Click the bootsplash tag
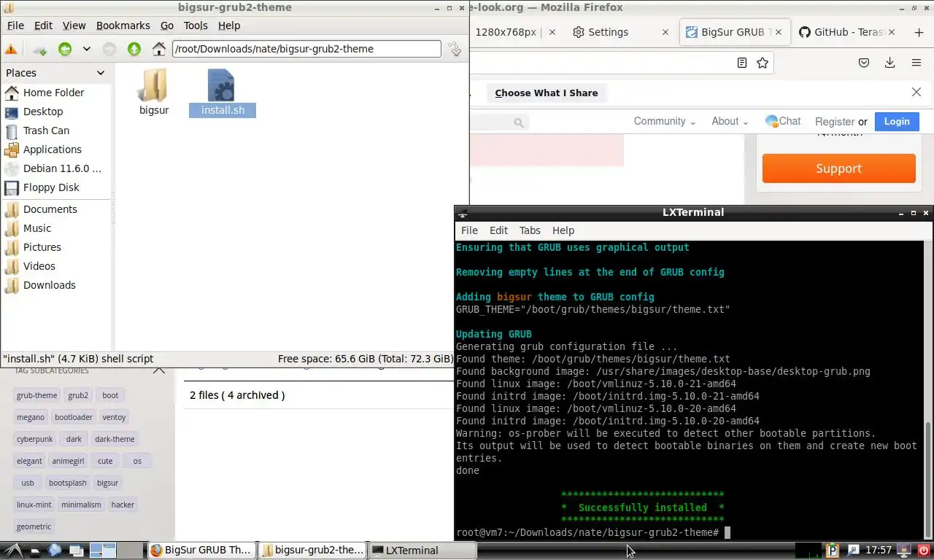Image resolution: width=934 pixels, height=560 pixels. [67, 483]
